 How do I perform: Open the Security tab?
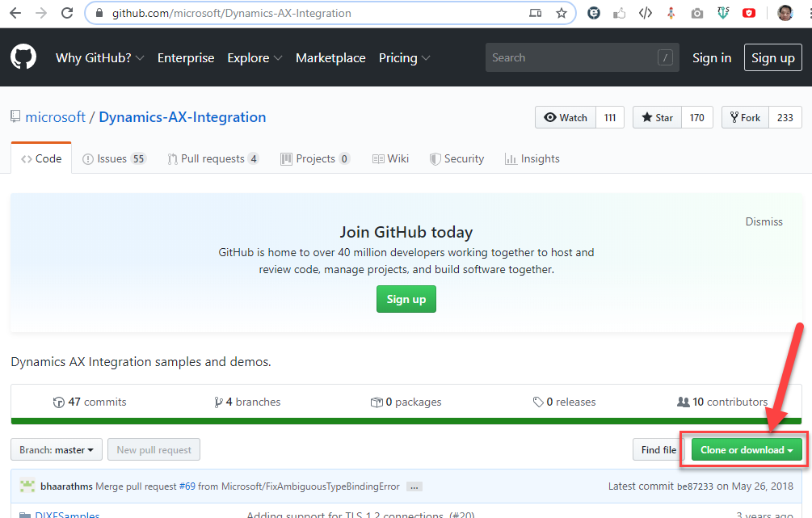coord(456,158)
